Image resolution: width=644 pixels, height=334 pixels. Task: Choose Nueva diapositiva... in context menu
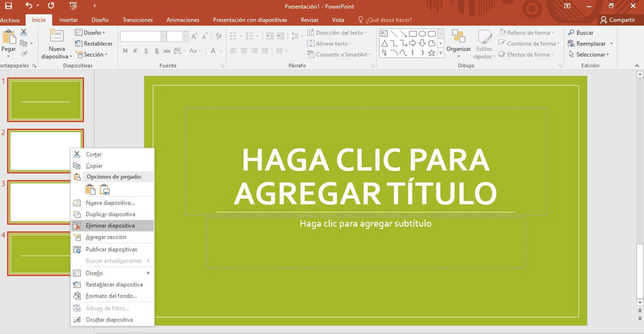point(112,203)
